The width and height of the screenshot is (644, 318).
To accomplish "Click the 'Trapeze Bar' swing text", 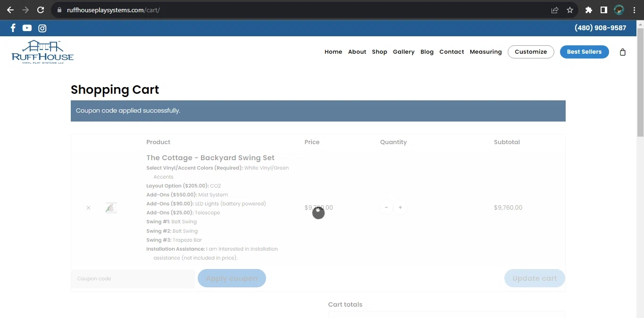I will (187, 240).
